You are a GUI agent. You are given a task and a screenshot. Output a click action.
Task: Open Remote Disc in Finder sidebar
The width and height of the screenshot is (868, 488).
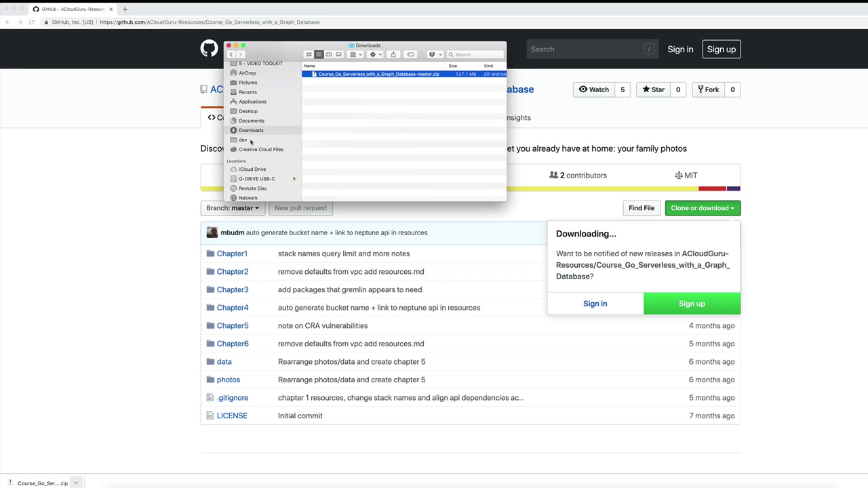[x=252, y=188]
